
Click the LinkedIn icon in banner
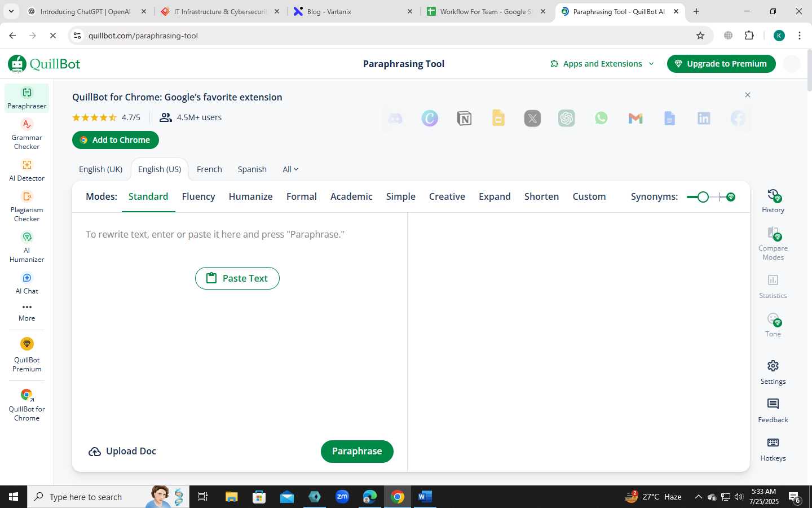pos(704,119)
